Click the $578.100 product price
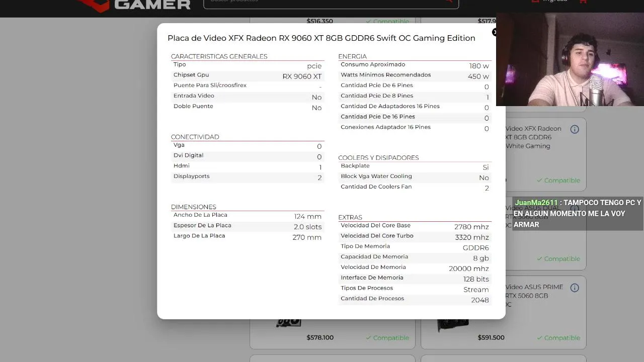 coord(320,338)
